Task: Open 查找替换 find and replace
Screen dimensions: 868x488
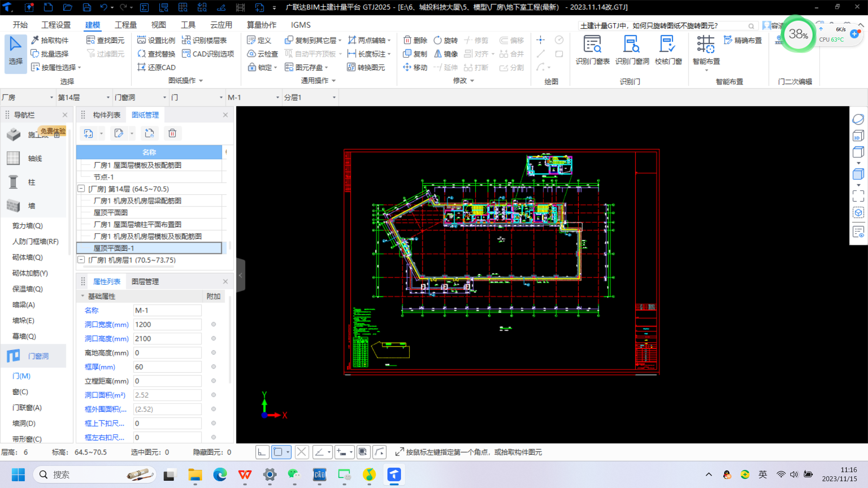Action: 156,54
